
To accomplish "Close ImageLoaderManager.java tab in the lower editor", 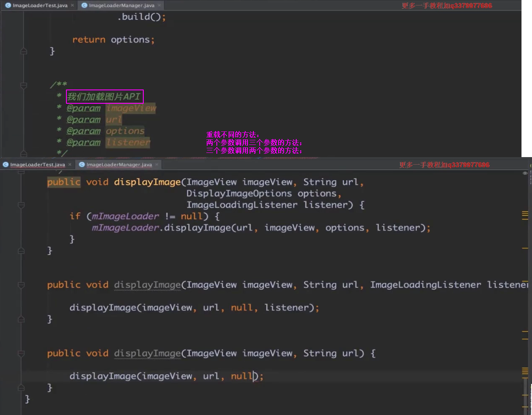I will 157,165.
